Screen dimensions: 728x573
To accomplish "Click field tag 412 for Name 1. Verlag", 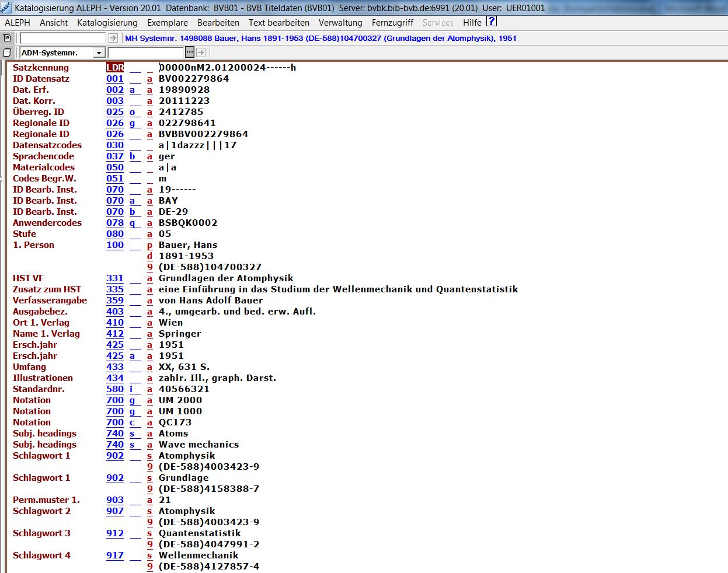I will click(x=115, y=334).
